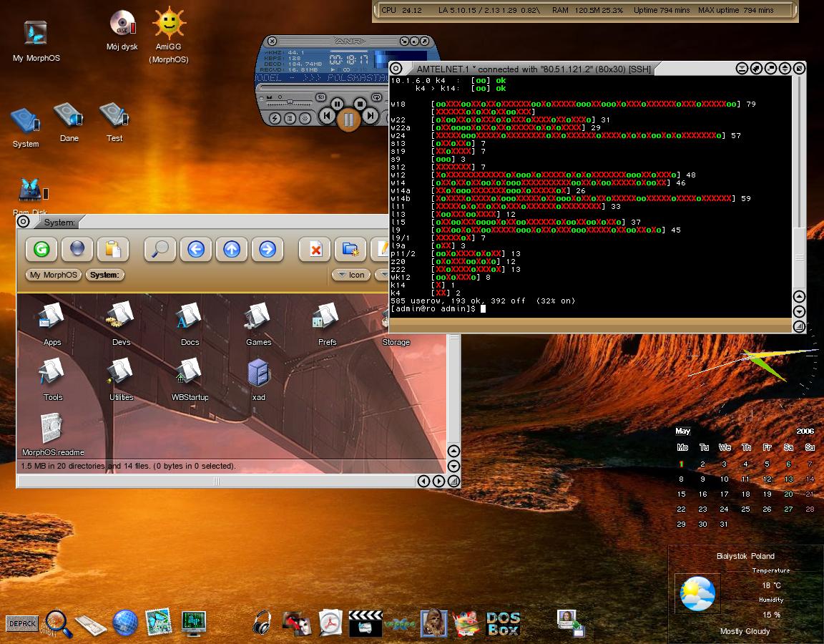The height and width of the screenshot is (644, 824).
Task: Open the Icon view mode dropdown
Action: 352,275
